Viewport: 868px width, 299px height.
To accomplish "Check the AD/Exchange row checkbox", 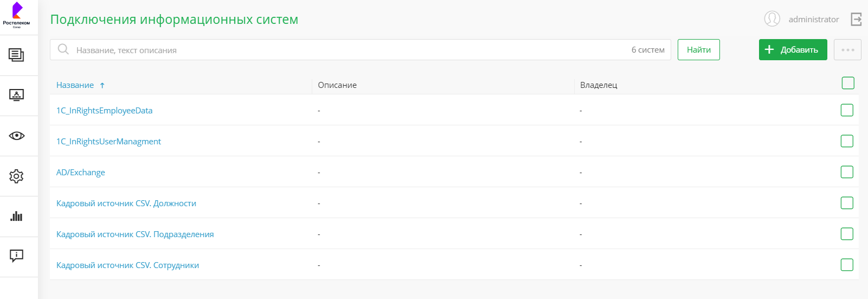I will pyautogui.click(x=847, y=172).
